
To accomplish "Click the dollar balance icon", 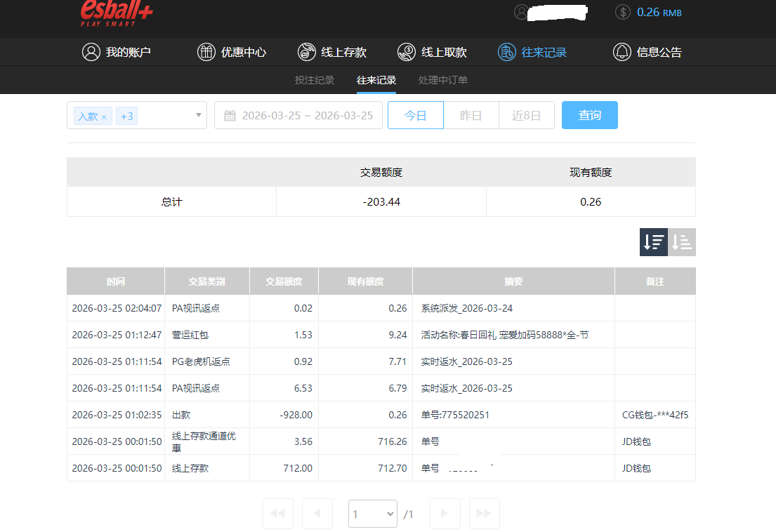I will (x=622, y=12).
